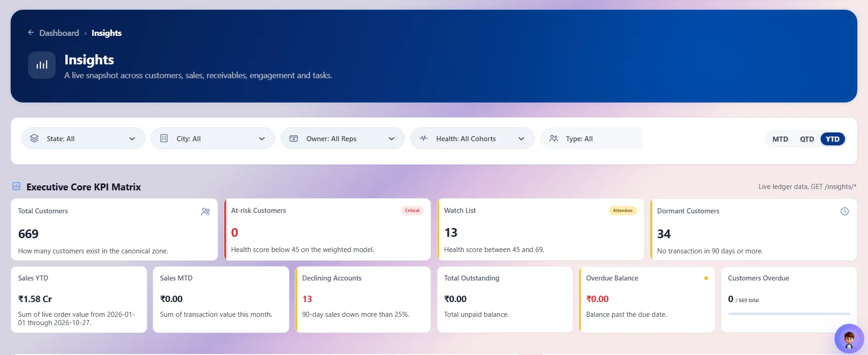Select the YTD period toggle
The height and width of the screenshot is (355, 868).
pos(833,139)
